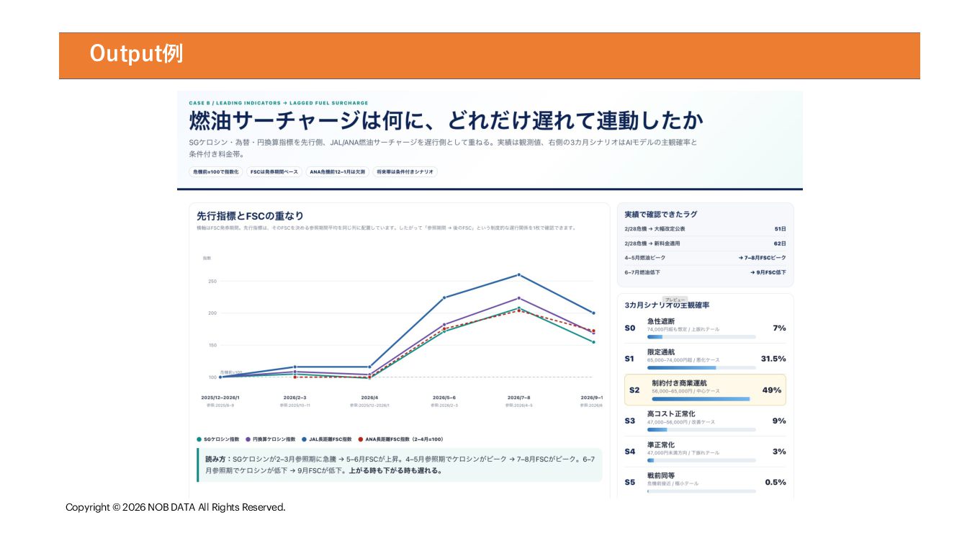Select the 危機前=100で指数化 chip
The height and width of the screenshot is (551, 980).
[x=215, y=172]
